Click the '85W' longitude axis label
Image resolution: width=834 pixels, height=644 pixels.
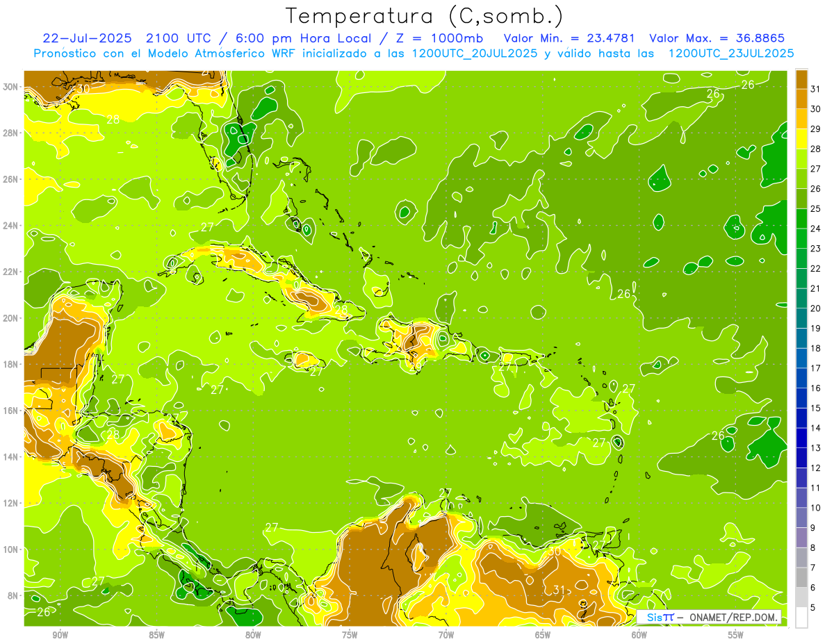pyautogui.click(x=156, y=635)
